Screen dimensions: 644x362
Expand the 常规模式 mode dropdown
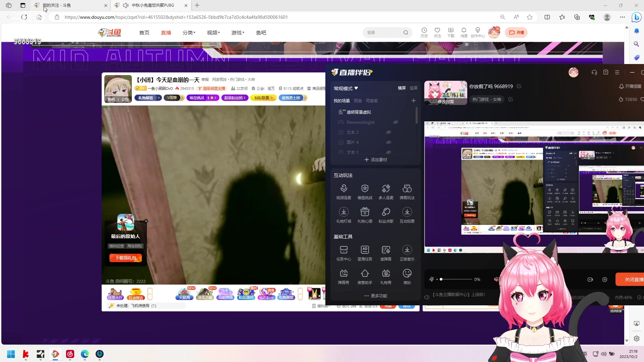[346, 88]
